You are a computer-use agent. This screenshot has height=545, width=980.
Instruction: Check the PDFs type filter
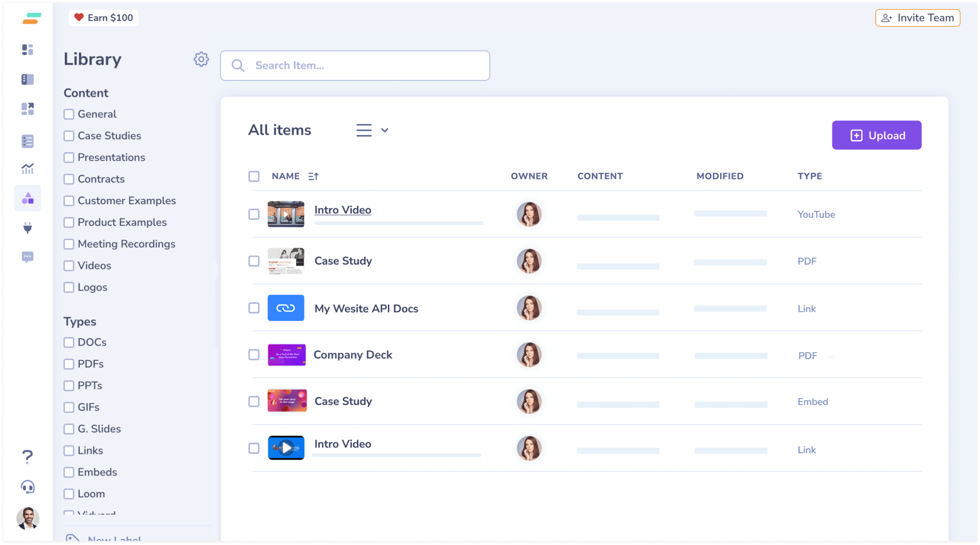click(x=69, y=364)
